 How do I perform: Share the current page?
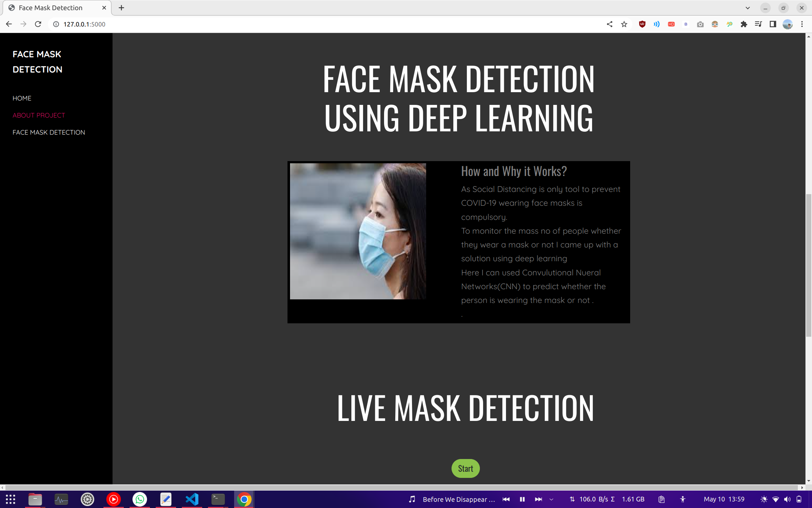pyautogui.click(x=609, y=24)
